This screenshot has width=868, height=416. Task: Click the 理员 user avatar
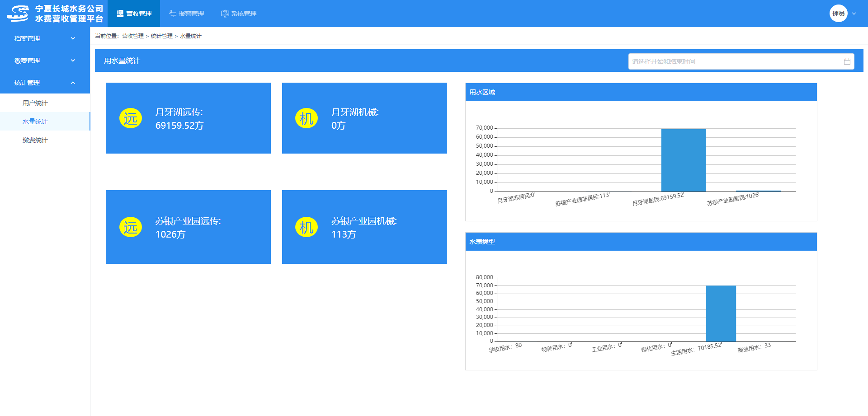pyautogui.click(x=838, y=14)
